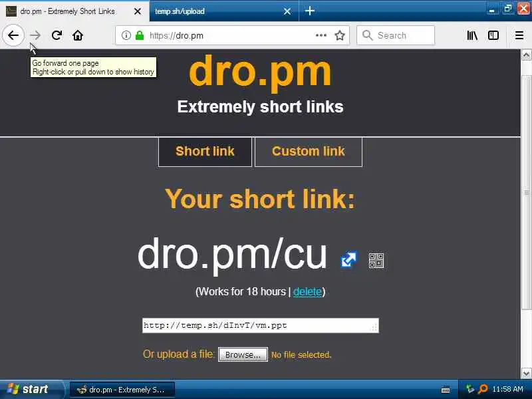Click the vertical scrollbar thumb
Screen dimensions: 532x399
click(x=526, y=192)
